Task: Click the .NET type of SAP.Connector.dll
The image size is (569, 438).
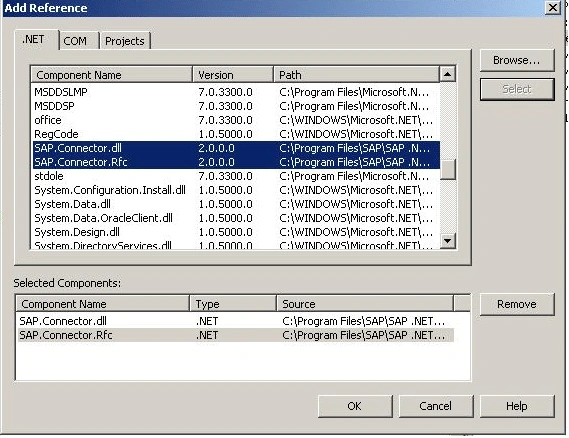Action: click(207, 321)
